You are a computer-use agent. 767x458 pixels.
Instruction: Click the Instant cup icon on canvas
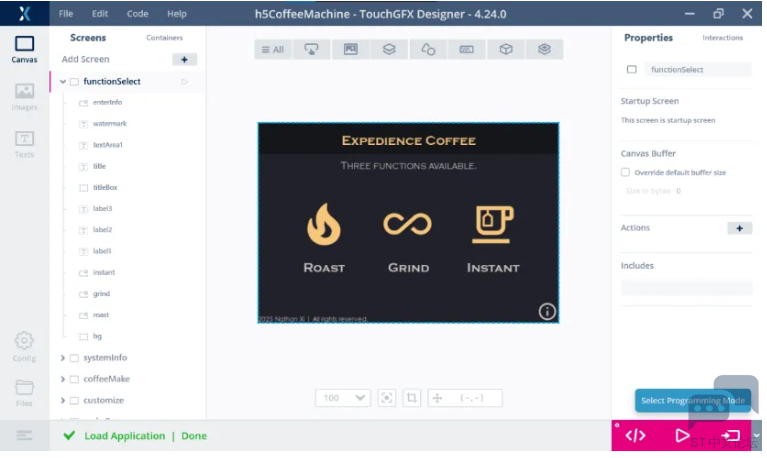(x=493, y=225)
